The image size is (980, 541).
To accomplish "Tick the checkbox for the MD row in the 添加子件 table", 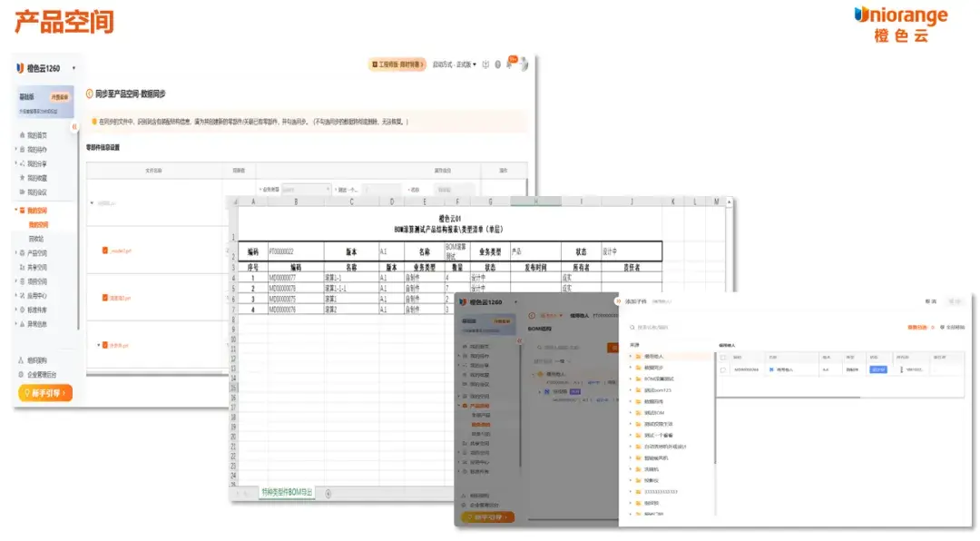I will tap(723, 369).
